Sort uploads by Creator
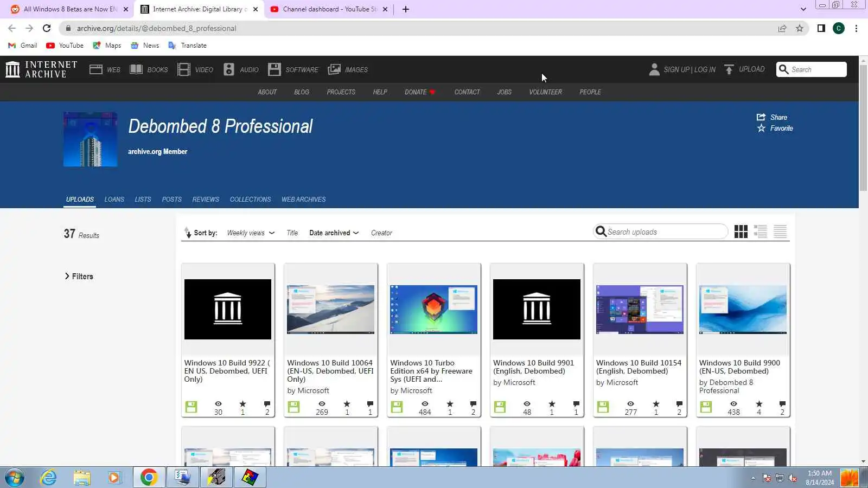Image resolution: width=868 pixels, height=488 pixels. click(381, 233)
